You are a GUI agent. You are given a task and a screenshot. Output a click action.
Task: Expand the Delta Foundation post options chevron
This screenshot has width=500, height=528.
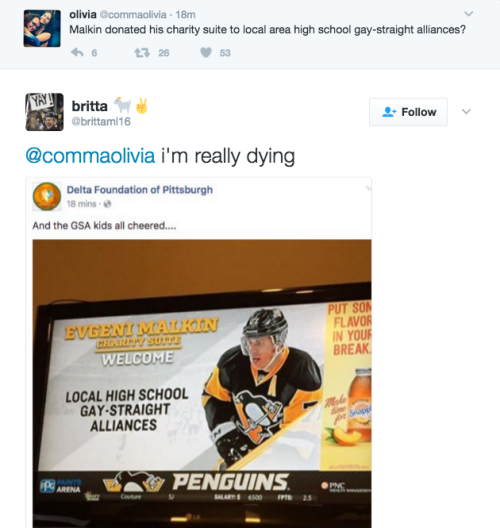coord(368,188)
